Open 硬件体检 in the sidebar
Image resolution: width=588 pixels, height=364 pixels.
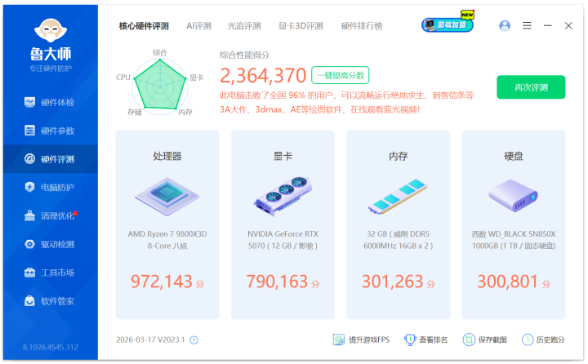[51, 102]
